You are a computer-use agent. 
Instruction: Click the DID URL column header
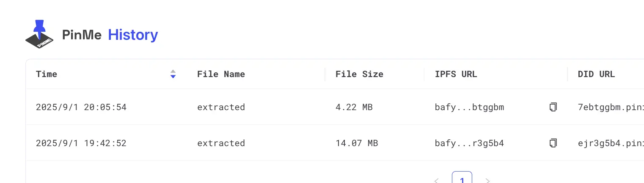pyautogui.click(x=596, y=74)
